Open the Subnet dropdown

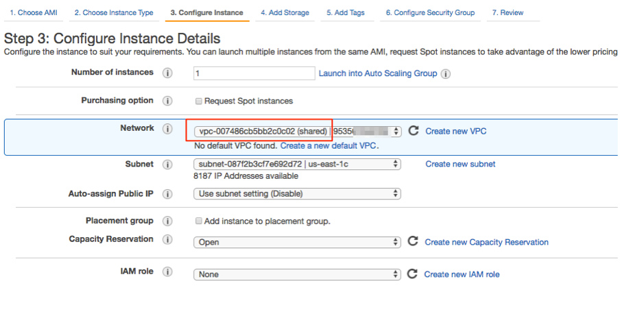pyautogui.click(x=297, y=164)
